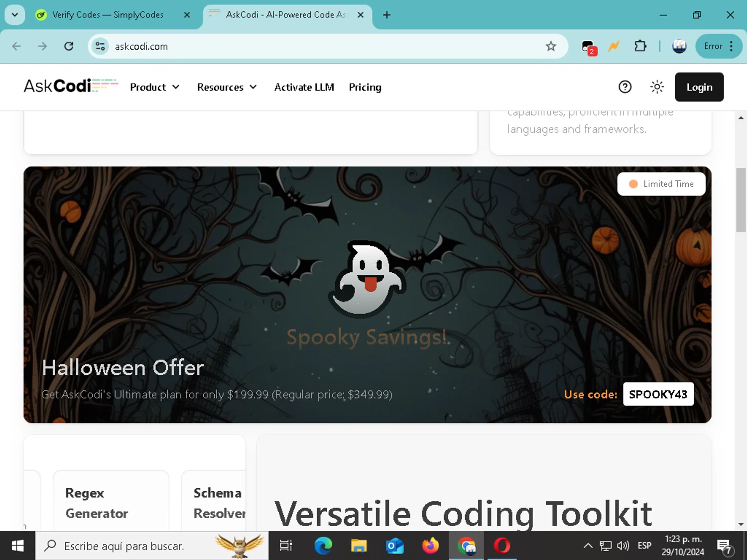Screen dimensions: 747x560
Task: Open Task View on the taskbar
Action: click(x=286, y=546)
